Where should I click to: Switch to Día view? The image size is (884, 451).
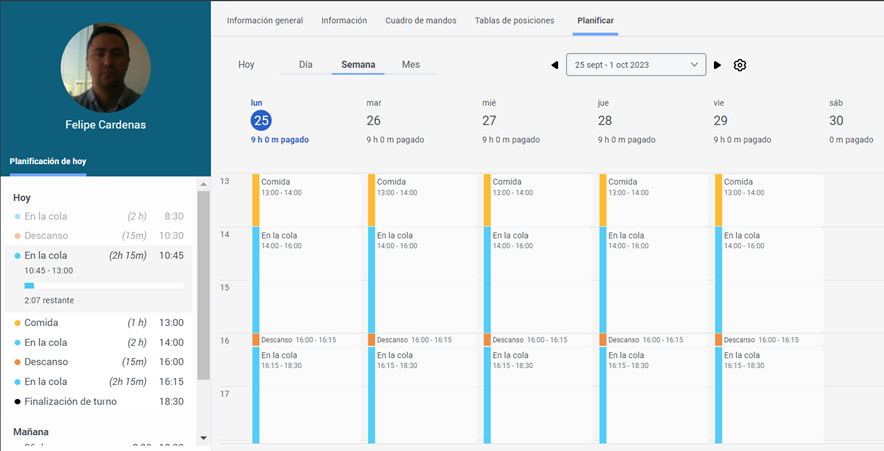(x=306, y=64)
